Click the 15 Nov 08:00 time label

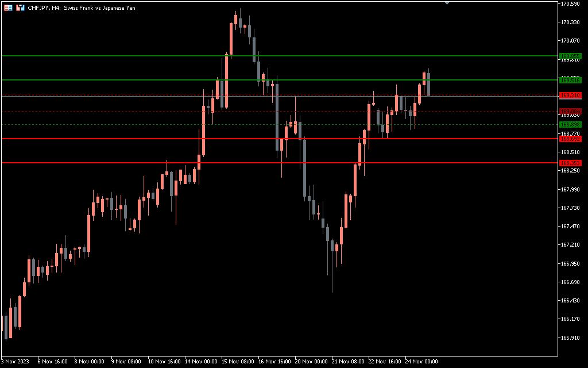pos(238,362)
